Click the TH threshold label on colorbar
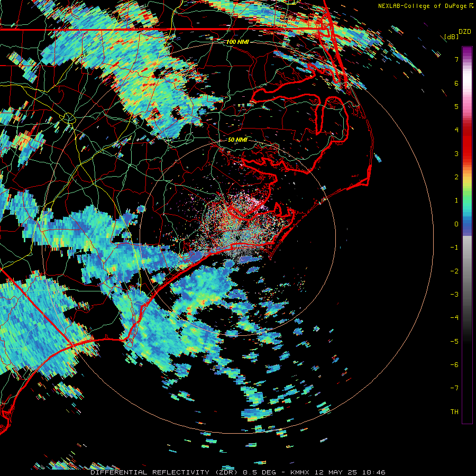This screenshot has height=476, width=476. click(x=454, y=411)
